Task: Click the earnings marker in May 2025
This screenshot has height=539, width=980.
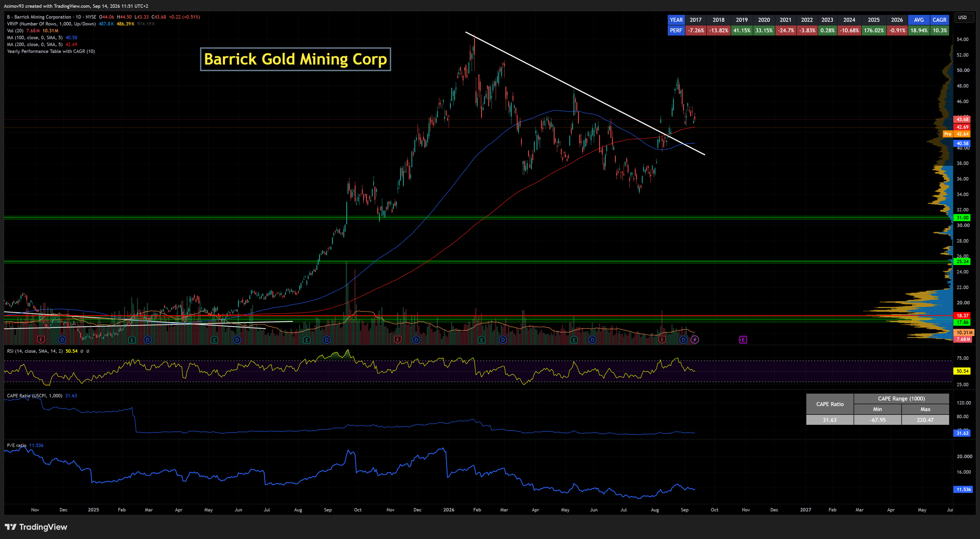Action: 214,339
